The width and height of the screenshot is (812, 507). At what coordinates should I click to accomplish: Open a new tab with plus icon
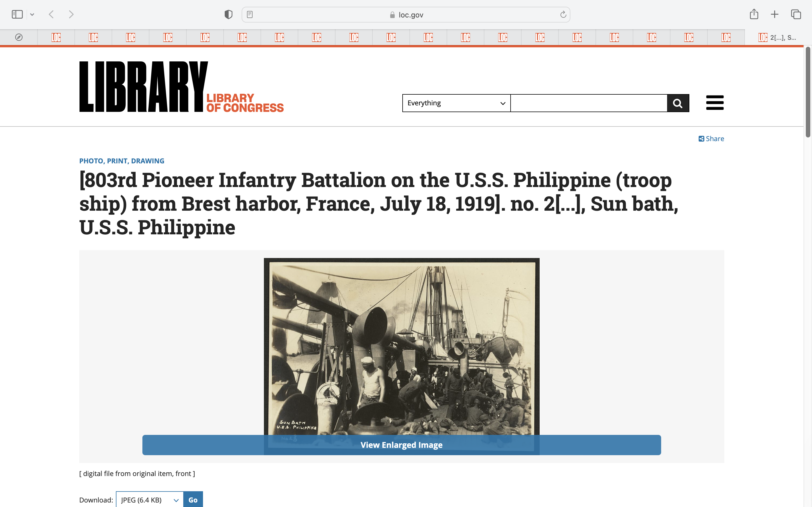coord(775,14)
